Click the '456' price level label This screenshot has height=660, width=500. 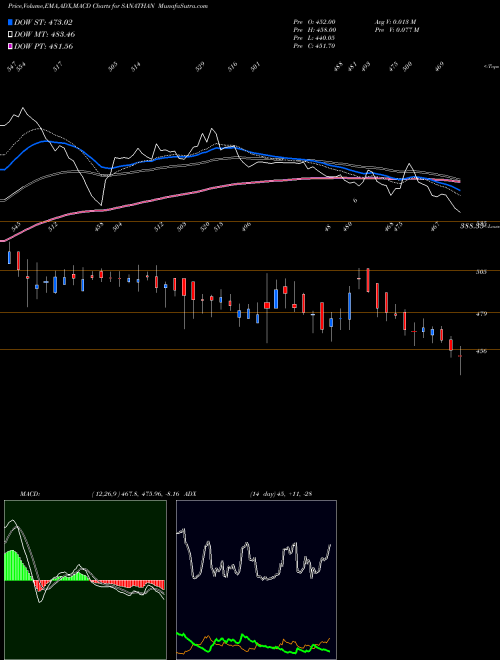tap(481, 351)
